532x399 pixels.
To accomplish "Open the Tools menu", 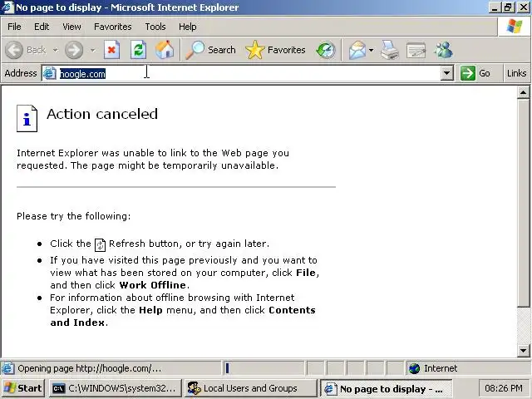I will coord(155,27).
